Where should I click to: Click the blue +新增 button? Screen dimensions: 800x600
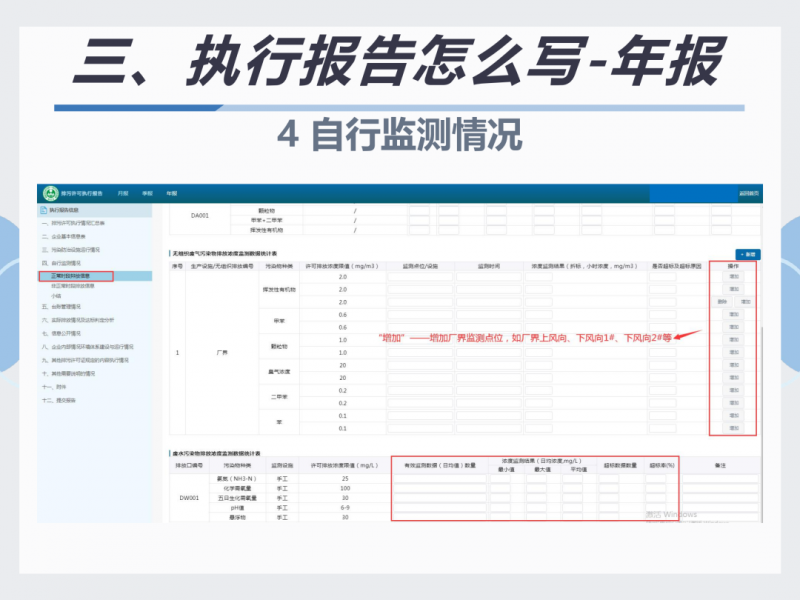748,254
